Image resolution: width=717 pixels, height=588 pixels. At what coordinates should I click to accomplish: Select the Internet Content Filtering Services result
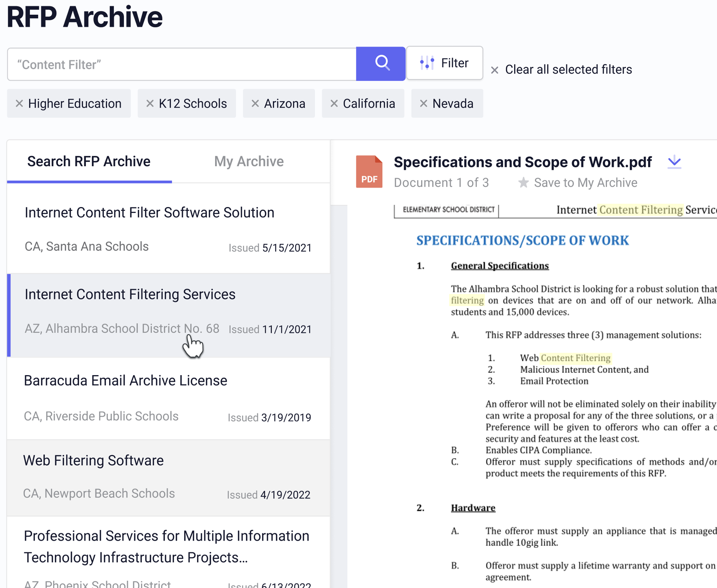pos(130,294)
